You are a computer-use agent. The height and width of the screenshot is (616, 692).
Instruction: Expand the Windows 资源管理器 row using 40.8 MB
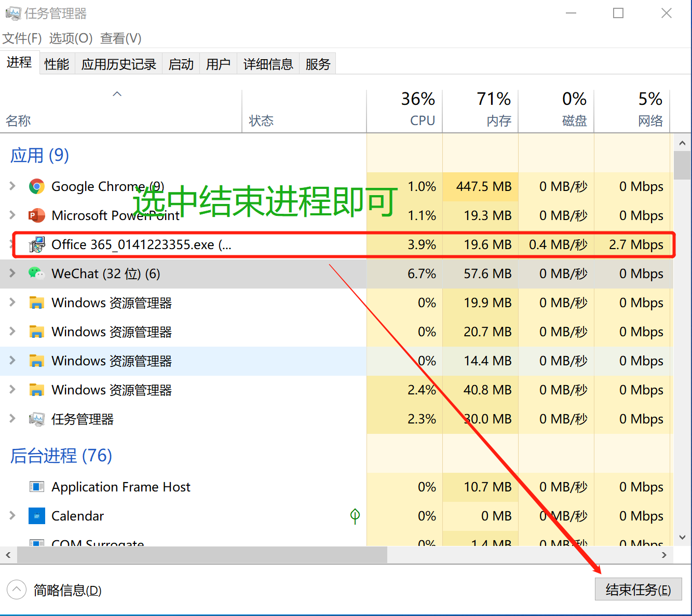[x=12, y=389]
